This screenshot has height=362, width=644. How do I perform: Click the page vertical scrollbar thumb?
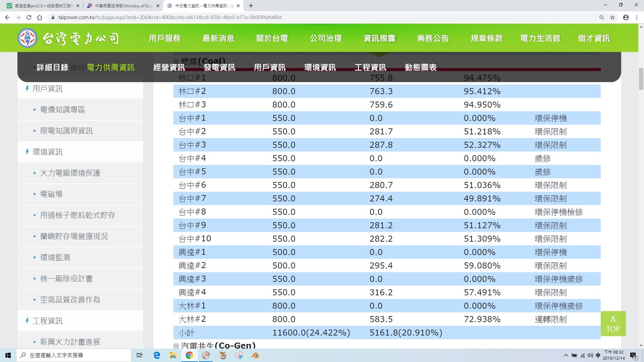tap(641, 79)
